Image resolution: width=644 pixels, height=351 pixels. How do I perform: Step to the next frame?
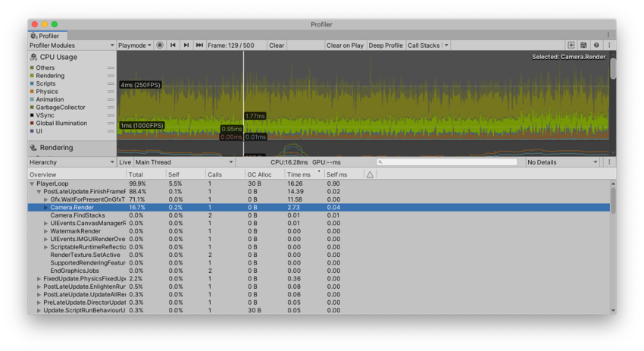tap(186, 45)
